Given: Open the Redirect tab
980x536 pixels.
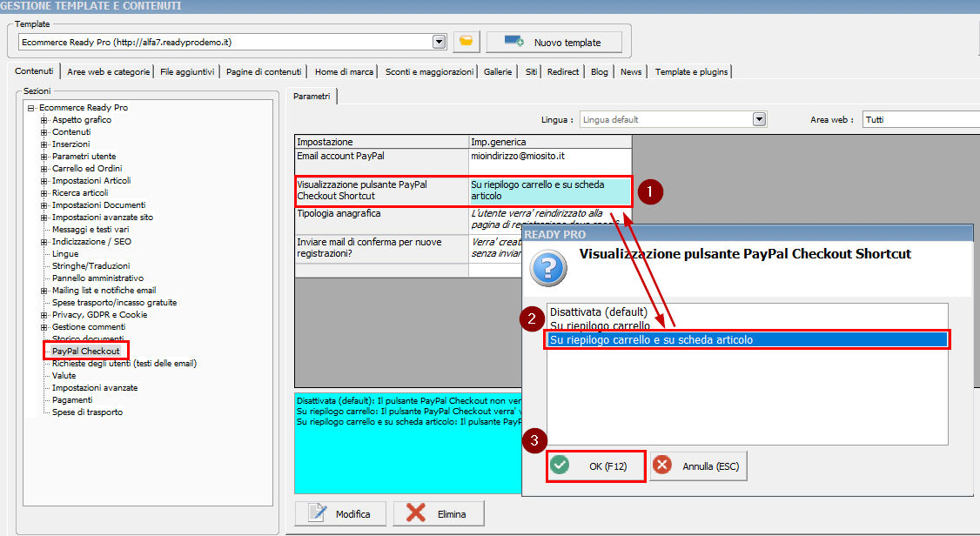Looking at the screenshot, I should pyautogui.click(x=563, y=72).
